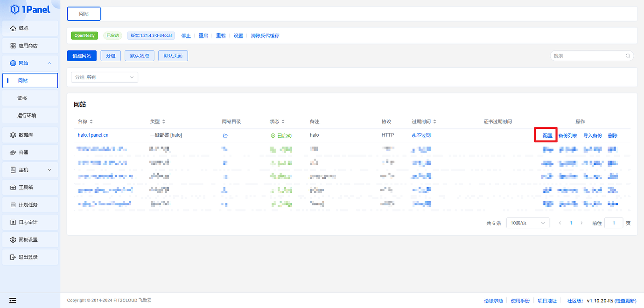Image resolution: width=644 pixels, height=308 pixels.
Task: Sort by the 类型 column sort icon
Action: 164,122
